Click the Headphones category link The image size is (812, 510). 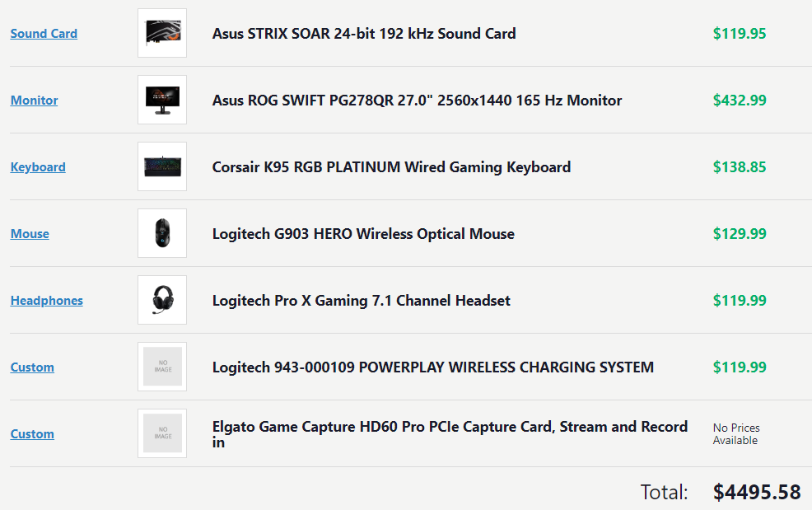click(46, 301)
